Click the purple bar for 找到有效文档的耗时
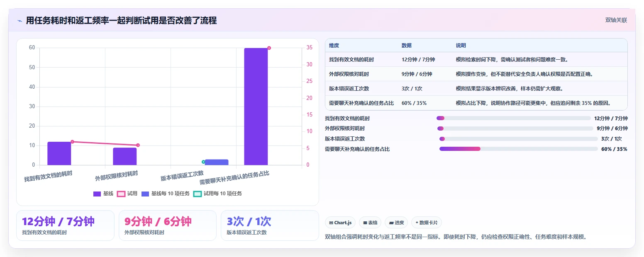644x257 pixels. pyautogui.click(x=59, y=153)
